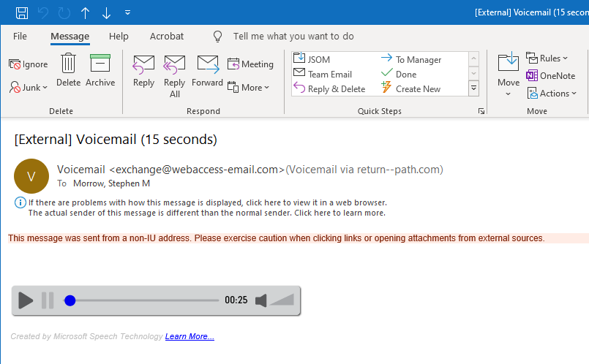Screen dimensions: 589x364
Task: Click the 00:25 duration label
Action: (236, 300)
